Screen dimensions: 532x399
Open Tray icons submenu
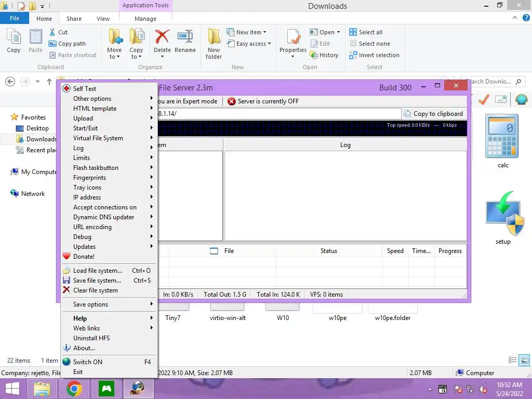[109, 187]
